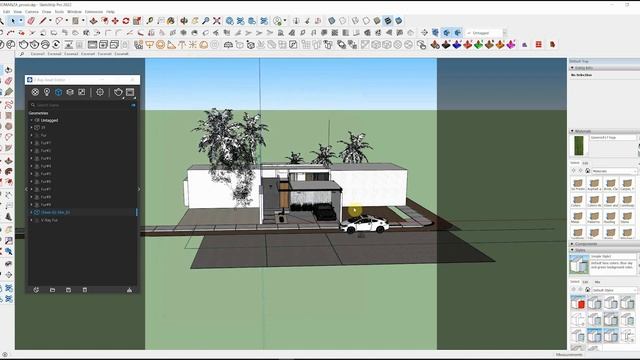640x360 pixels.
Task: Open the Materials library dropdown
Action: click(614, 171)
